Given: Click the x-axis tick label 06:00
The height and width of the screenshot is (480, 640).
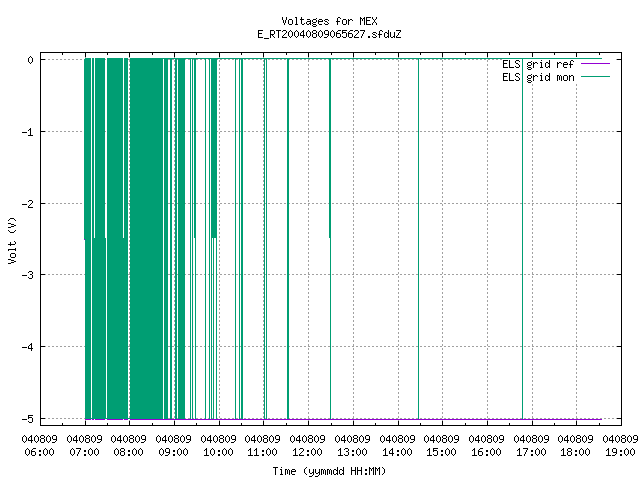Looking at the screenshot, I should 40,452.
